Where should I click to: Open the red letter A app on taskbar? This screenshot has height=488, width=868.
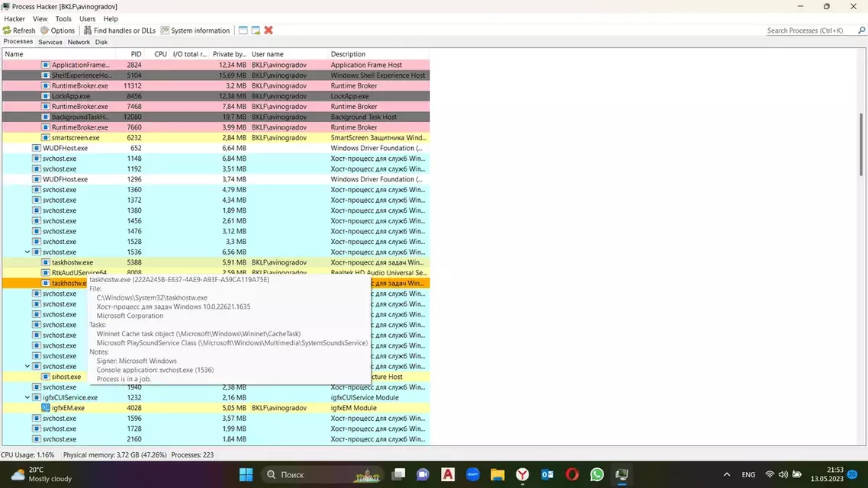448,475
